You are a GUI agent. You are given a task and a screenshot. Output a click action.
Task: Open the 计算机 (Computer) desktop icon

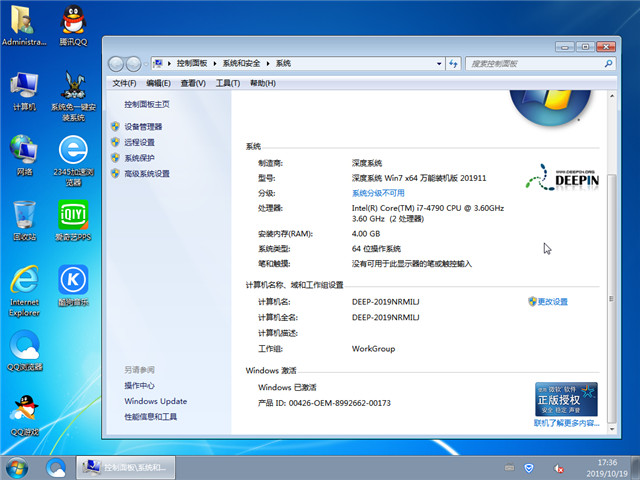[x=24, y=91]
